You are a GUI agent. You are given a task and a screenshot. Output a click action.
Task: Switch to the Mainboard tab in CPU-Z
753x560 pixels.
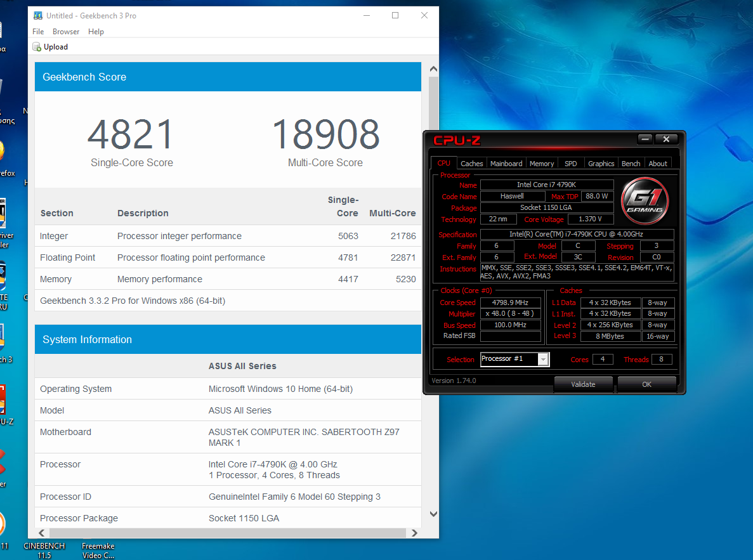506,164
